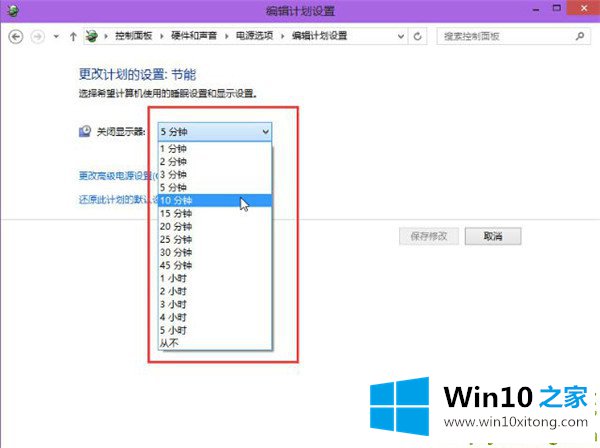Close the 编辑计划设置 window

(x=584, y=8)
